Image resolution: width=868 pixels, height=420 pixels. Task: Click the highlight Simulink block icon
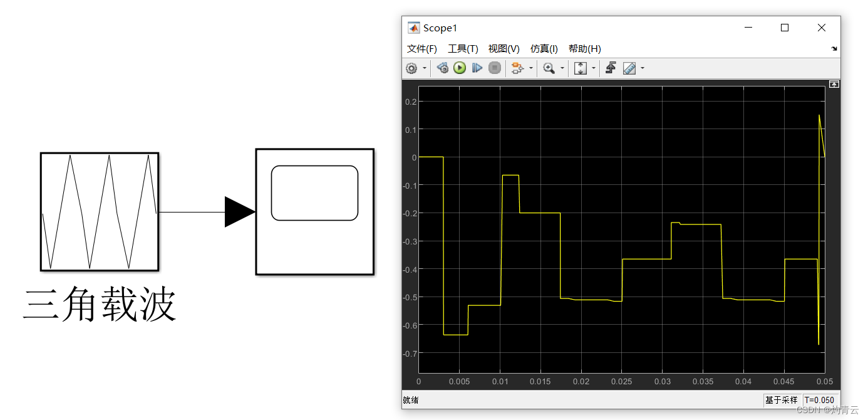(x=517, y=68)
